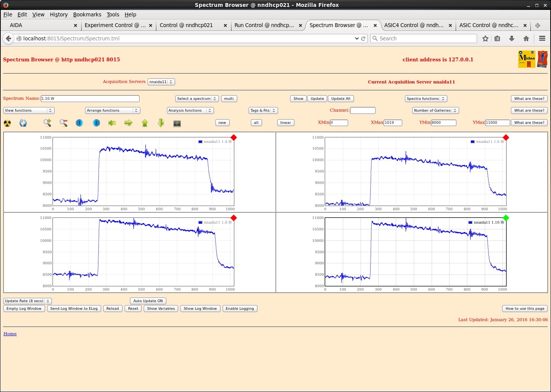
Task: Open the bookmarks list icon
Action: 497,38
